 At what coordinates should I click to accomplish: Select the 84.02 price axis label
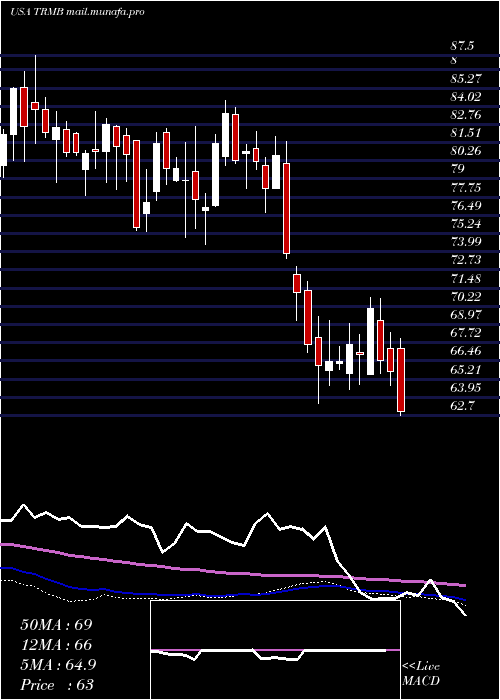(x=466, y=97)
